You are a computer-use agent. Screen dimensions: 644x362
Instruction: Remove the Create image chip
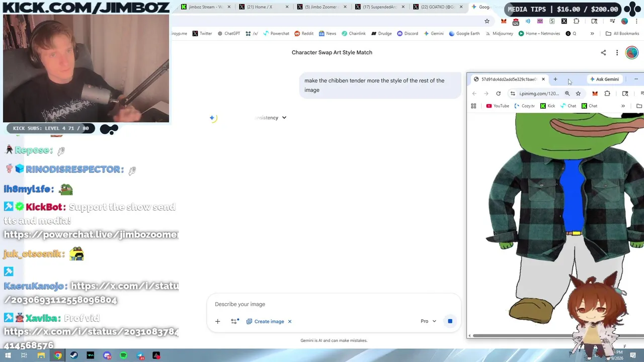(290, 321)
